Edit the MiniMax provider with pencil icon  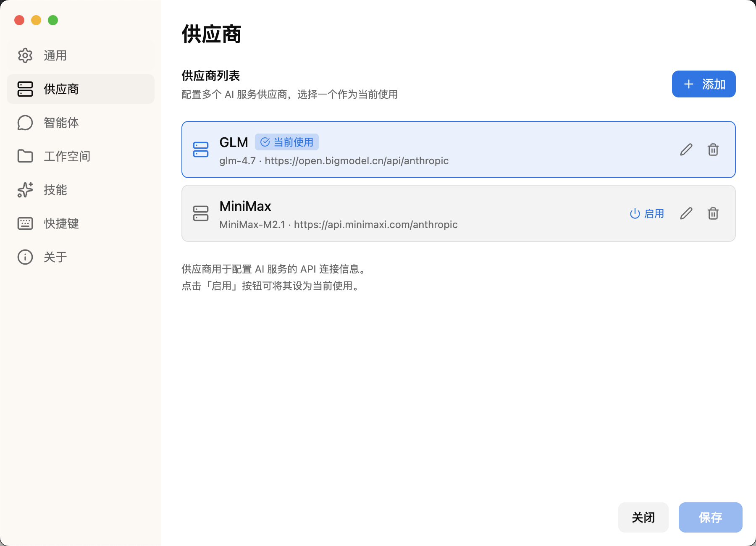tap(686, 213)
